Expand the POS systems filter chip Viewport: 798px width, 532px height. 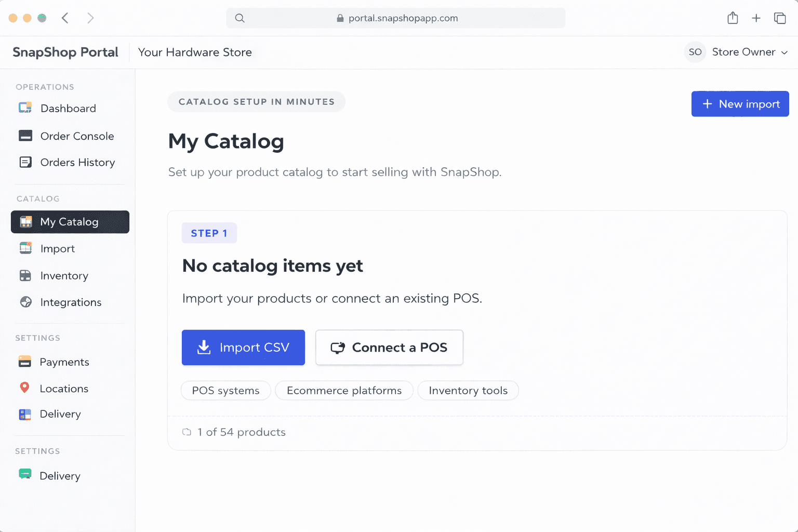pos(225,390)
